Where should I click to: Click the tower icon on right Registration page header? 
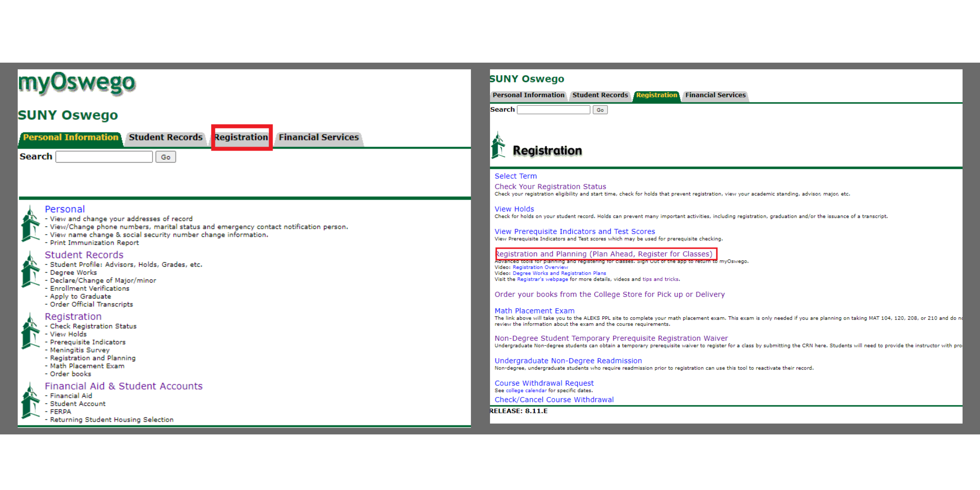(x=498, y=145)
